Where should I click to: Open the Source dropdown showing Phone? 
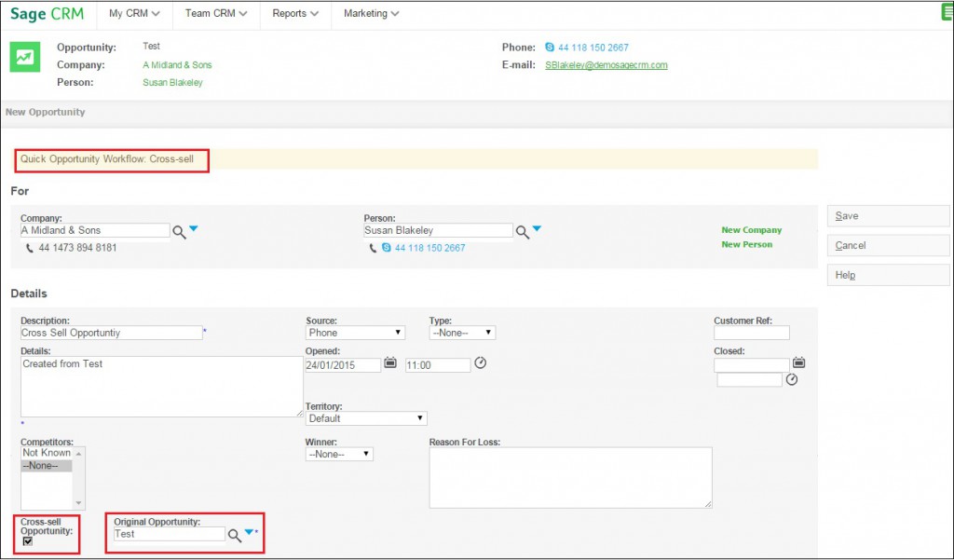pos(355,333)
